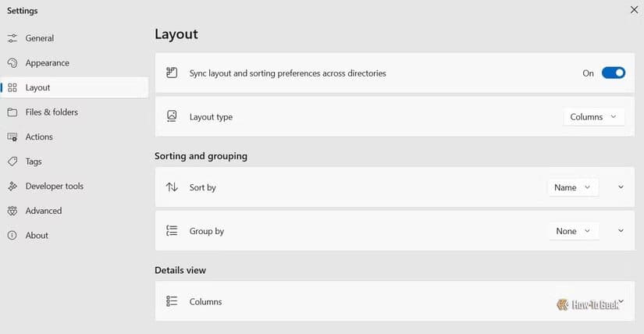This screenshot has width=644, height=334.
Task: Click the General sliders icon in sidebar
Action: (12, 38)
